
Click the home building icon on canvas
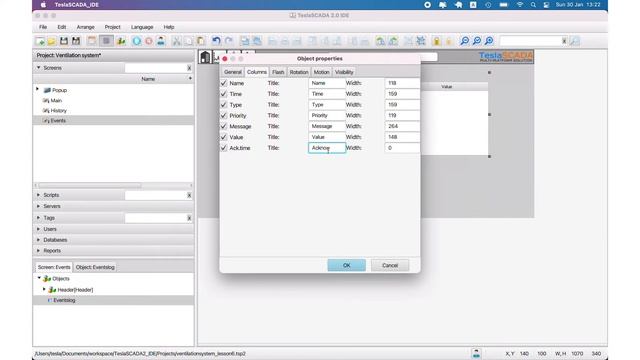point(205,57)
